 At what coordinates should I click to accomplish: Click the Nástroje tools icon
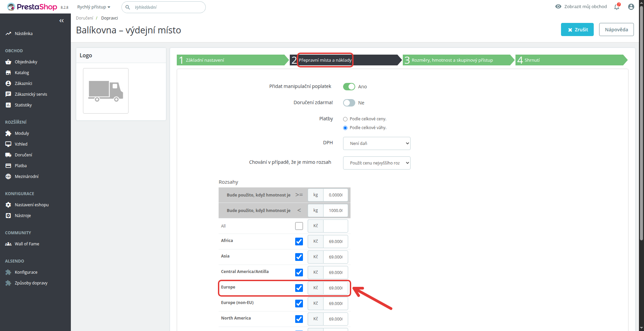(x=8, y=216)
